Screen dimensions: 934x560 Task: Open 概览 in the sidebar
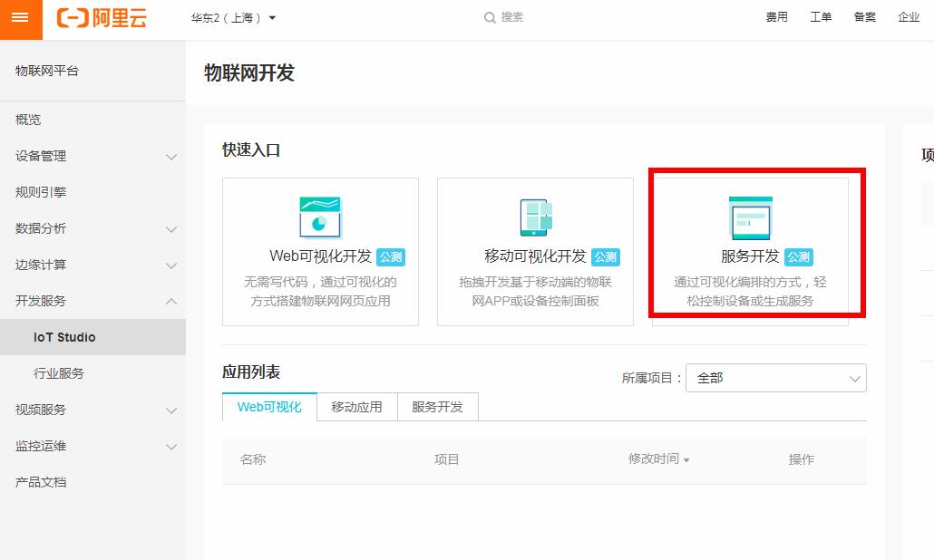[28, 120]
